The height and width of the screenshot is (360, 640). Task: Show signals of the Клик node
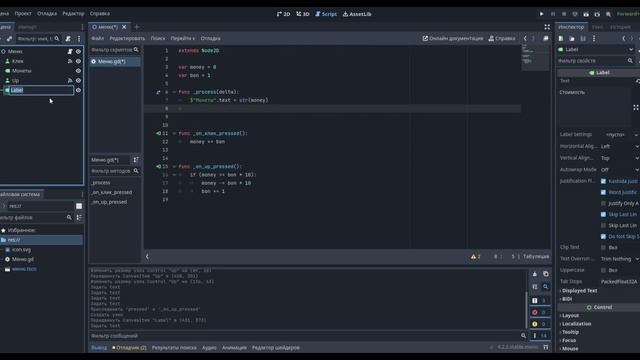point(70,61)
